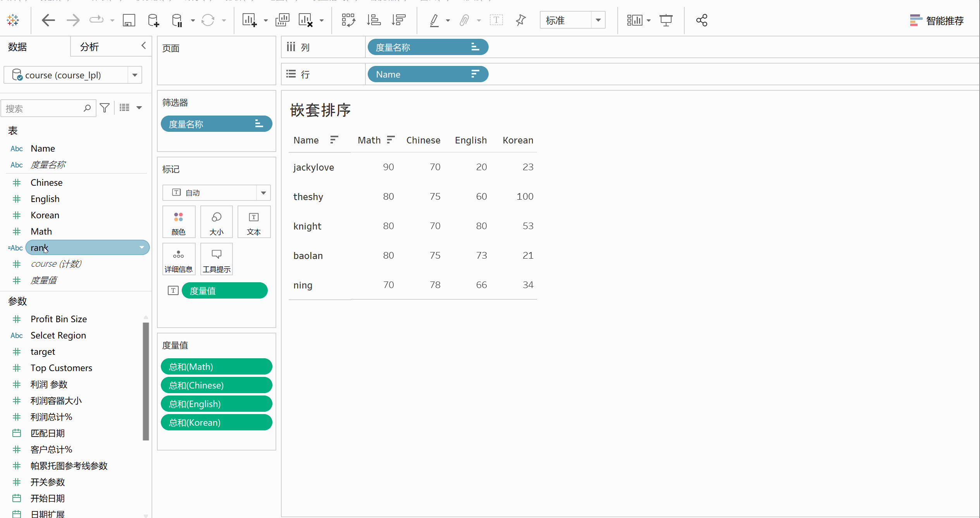The height and width of the screenshot is (518, 980).
Task: Toggle sort on the Math column header
Action: click(x=391, y=140)
